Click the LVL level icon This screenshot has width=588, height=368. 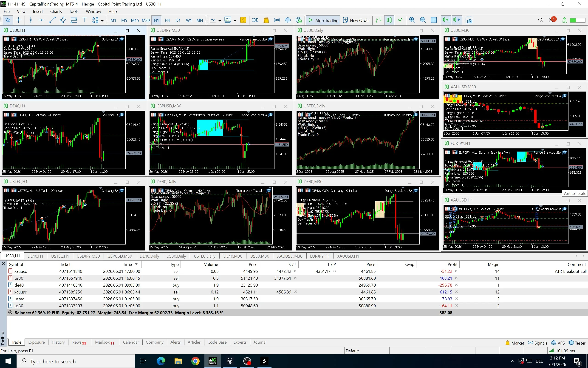click(565, 20)
